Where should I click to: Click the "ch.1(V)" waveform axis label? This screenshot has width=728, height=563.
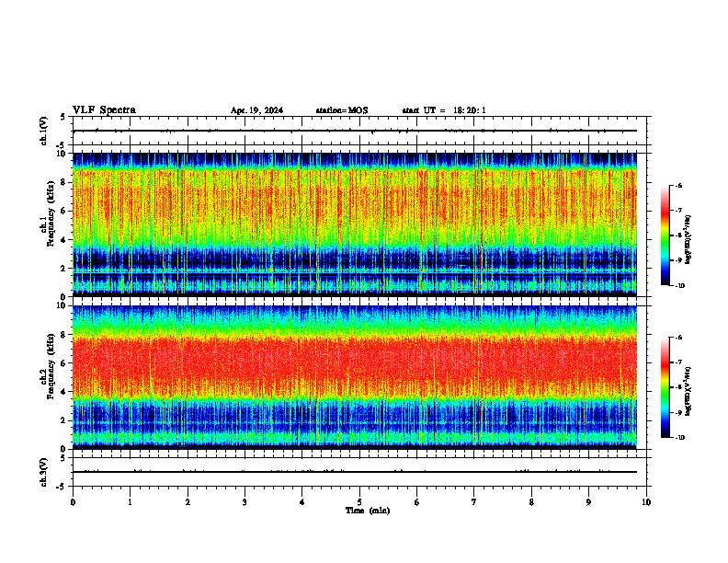coord(44,131)
